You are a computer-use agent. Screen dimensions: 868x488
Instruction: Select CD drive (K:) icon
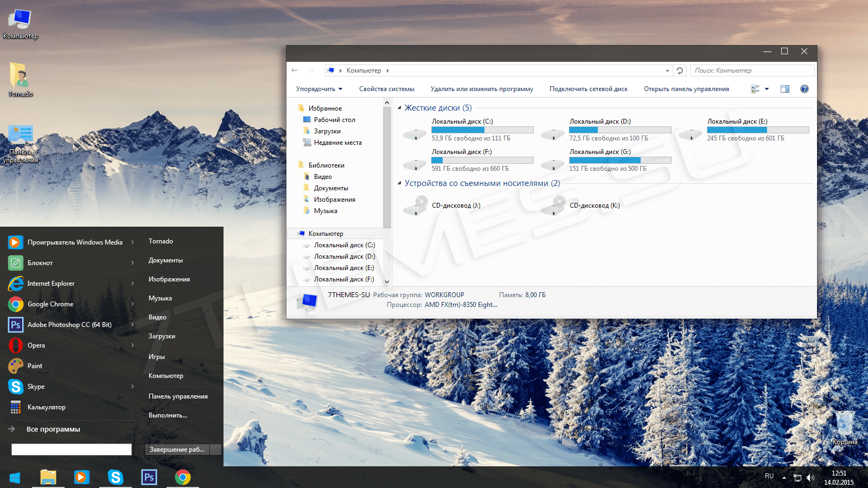[553, 206]
